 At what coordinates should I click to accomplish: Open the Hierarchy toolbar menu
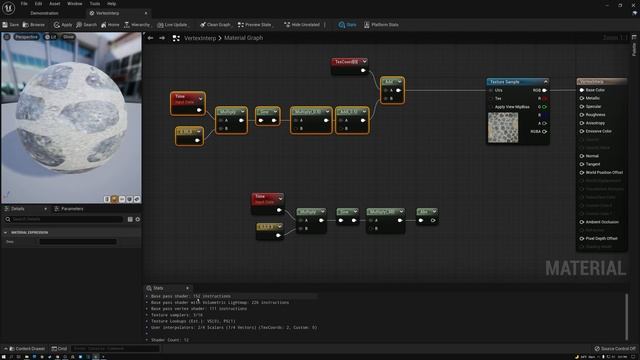pyautogui.click(x=137, y=25)
